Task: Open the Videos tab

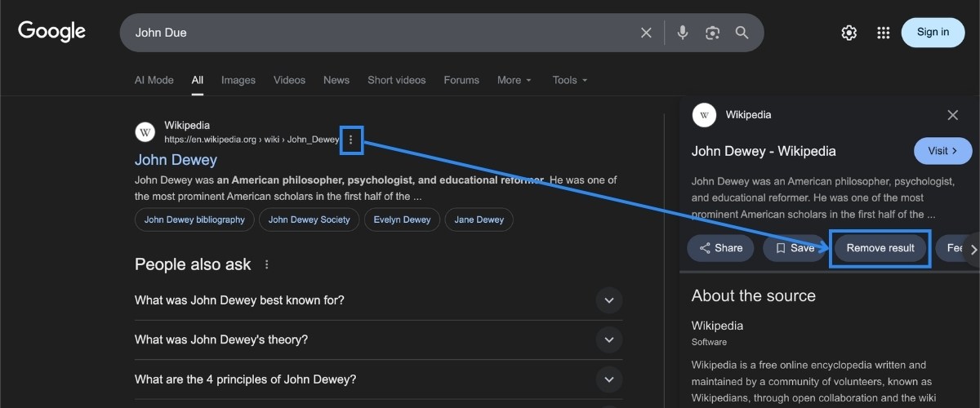Action: click(x=289, y=80)
